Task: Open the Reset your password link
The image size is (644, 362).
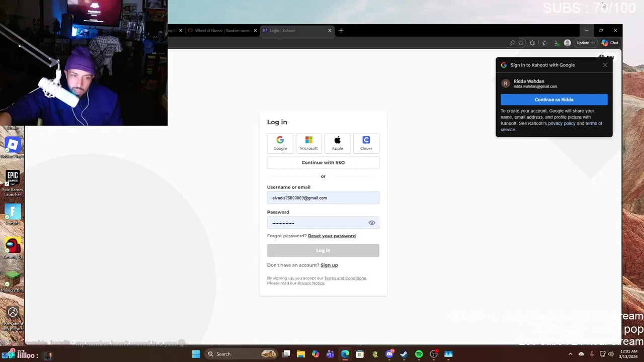Action: point(332,236)
